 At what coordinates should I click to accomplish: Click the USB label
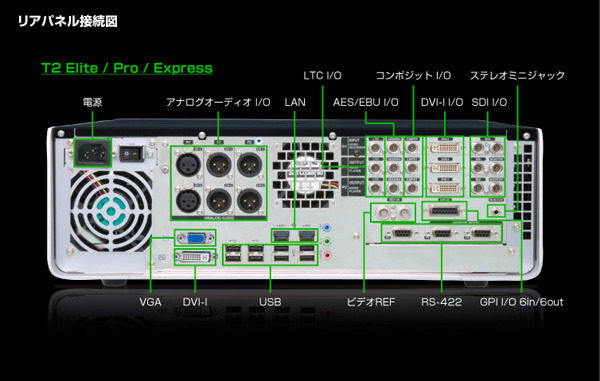coord(270,302)
